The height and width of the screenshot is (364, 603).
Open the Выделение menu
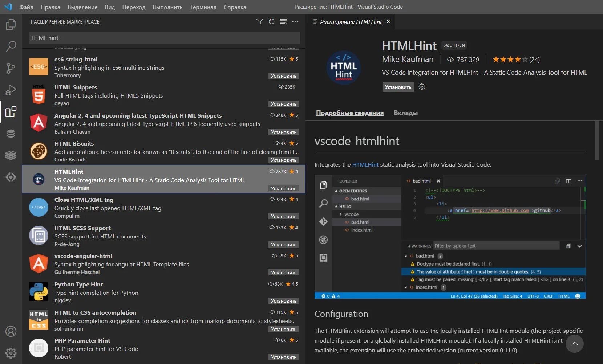[82, 7]
